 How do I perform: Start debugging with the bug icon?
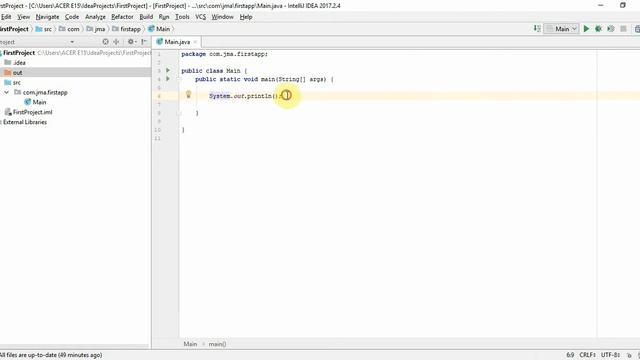coord(598,29)
